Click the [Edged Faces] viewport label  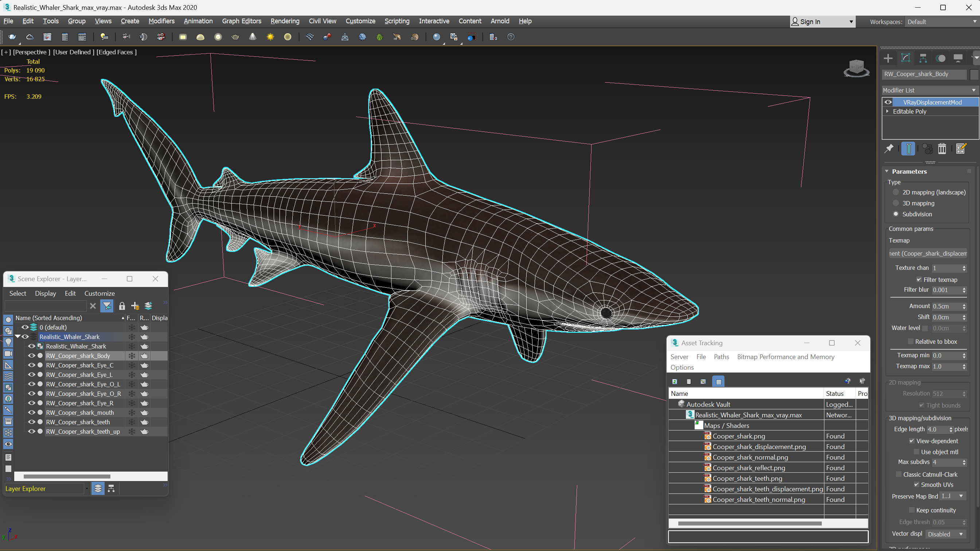[x=116, y=52]
